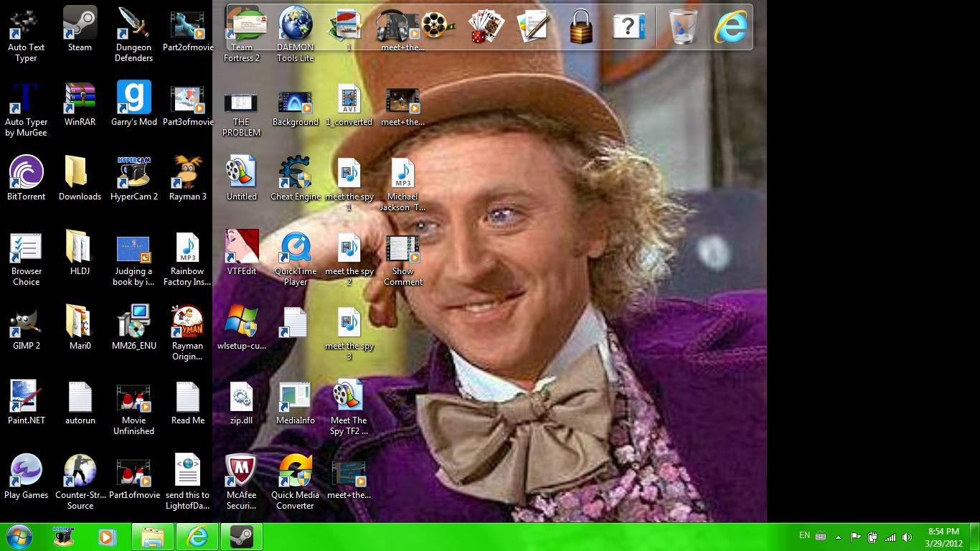
Task: Open the volume control in the tray
Action: pos(908,537)
